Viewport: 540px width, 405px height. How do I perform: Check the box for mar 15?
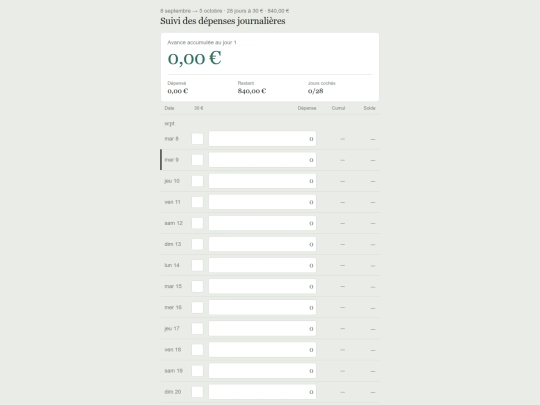point(197,286)
